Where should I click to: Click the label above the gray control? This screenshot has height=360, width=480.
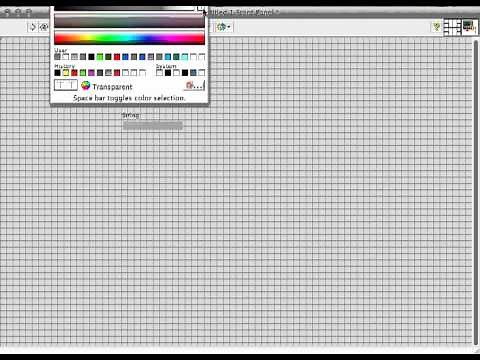[x=130, y=115]
